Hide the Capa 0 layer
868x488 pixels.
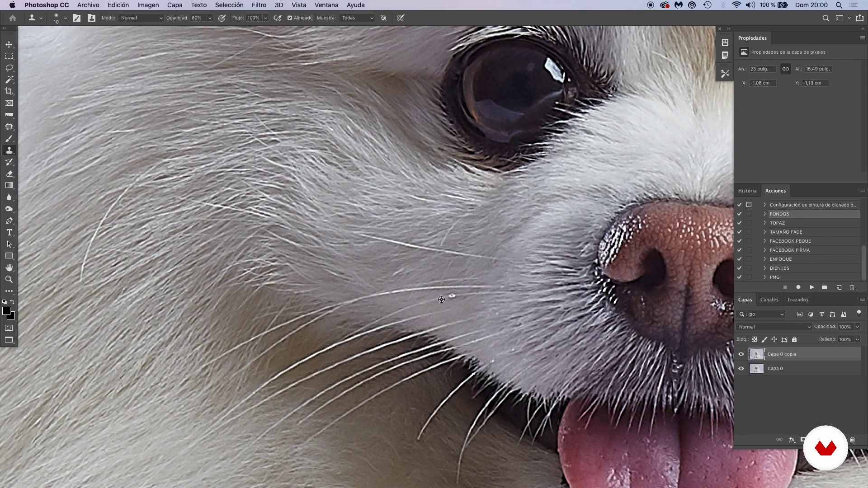click(741, 369)
